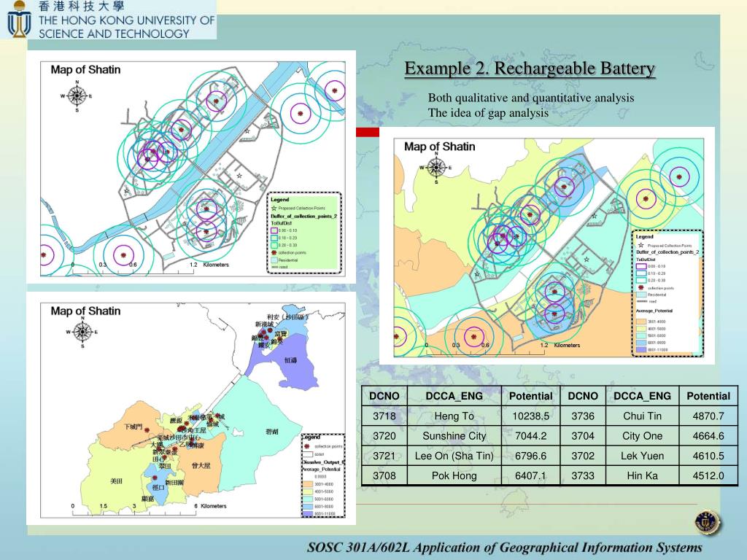Select the blue 6001-8000 swatch in the district map legend

[x=308, y=507]
